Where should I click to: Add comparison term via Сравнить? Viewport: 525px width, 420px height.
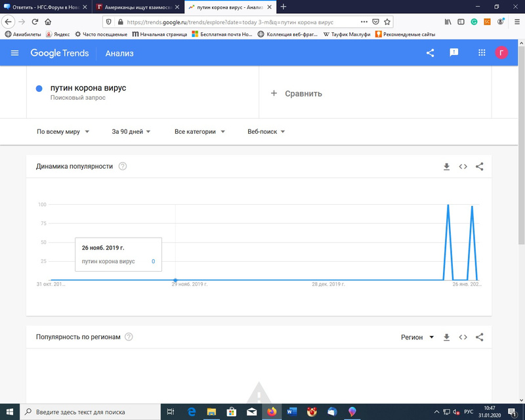point(297,93)
